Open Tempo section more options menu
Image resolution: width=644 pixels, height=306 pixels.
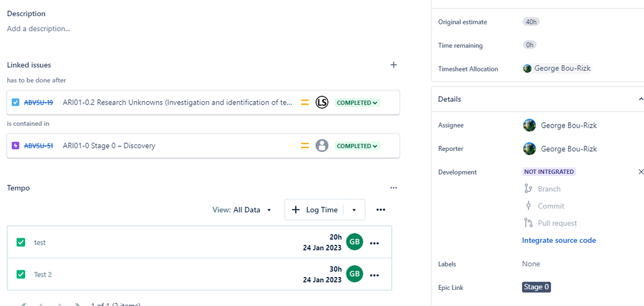[x=393, y=188]
